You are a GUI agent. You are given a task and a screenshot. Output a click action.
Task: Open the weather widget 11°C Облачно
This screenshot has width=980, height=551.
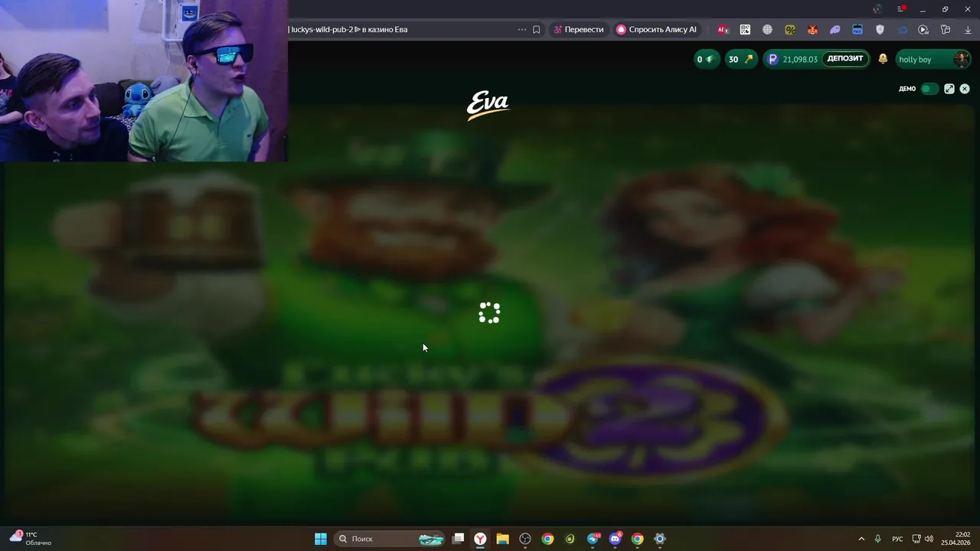tap(31, 539)
